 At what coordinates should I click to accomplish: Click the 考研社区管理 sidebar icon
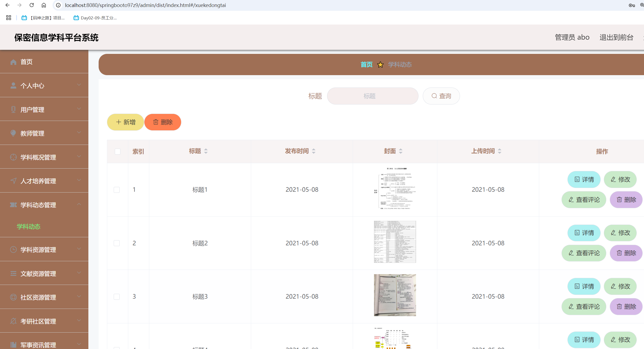tap(13, 321)
